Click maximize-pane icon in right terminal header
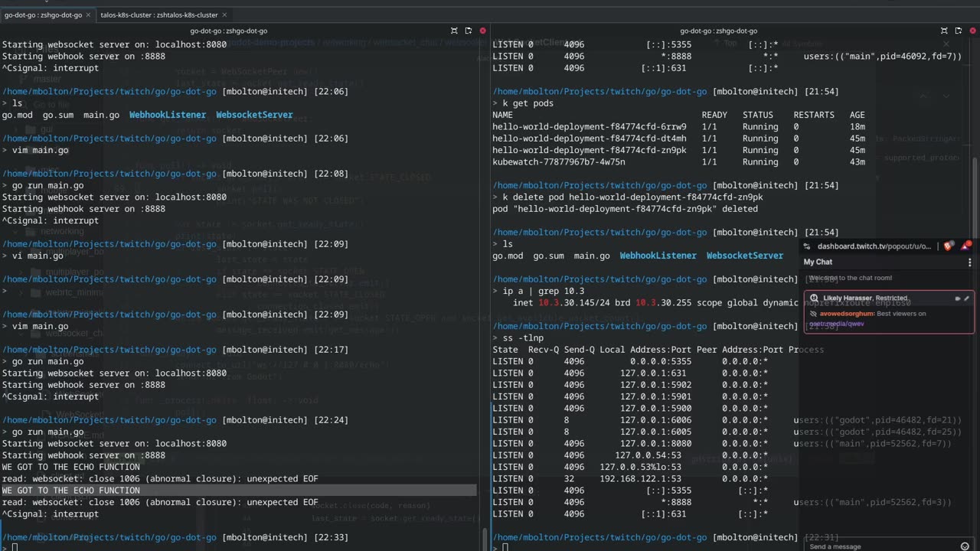Viewport: 980px width, 551px height. (x=944, y=31)
